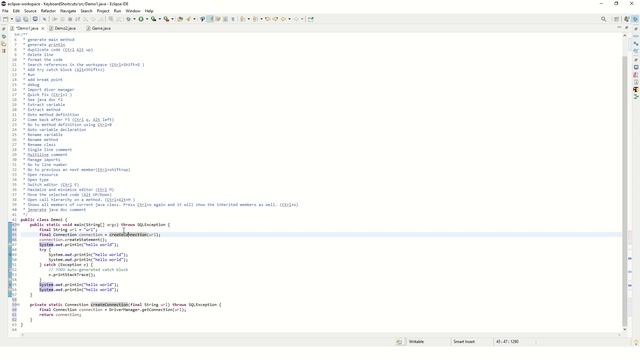Open the Source menu

(30, 11)
